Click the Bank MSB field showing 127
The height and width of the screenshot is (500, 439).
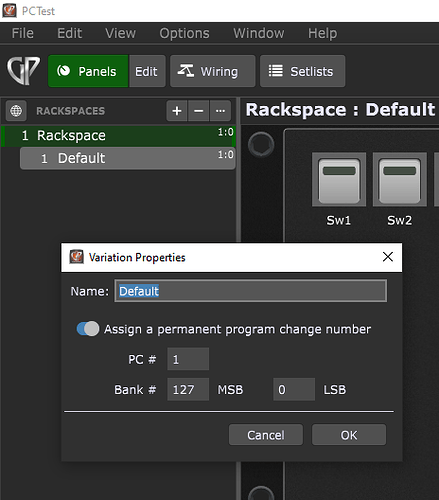[x=188, y=389]
